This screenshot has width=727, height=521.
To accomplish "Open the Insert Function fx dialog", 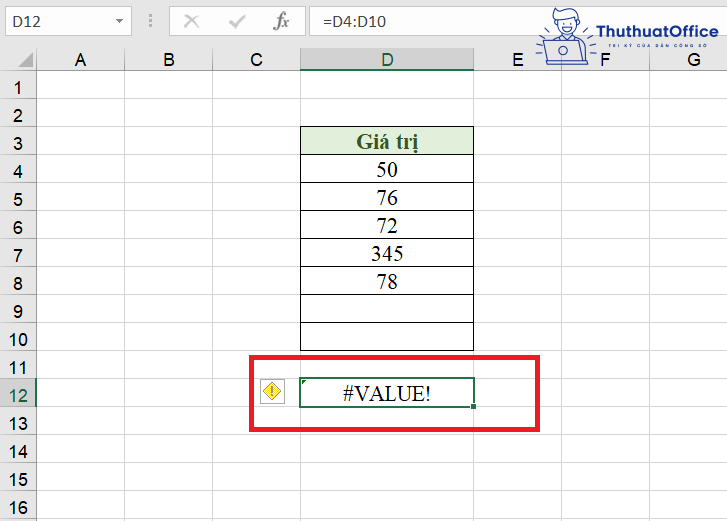I will [281, 21].
